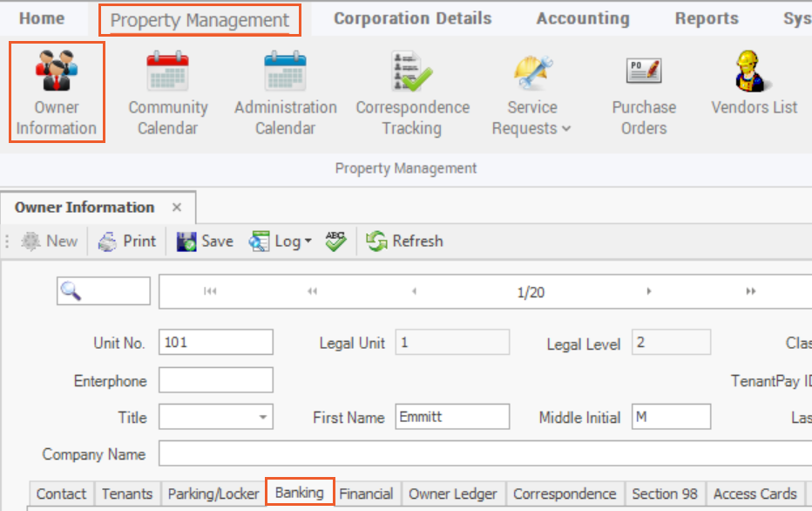The image size is (812, 511).
Task: Open Purchase Orders
Action: (644, 92)
